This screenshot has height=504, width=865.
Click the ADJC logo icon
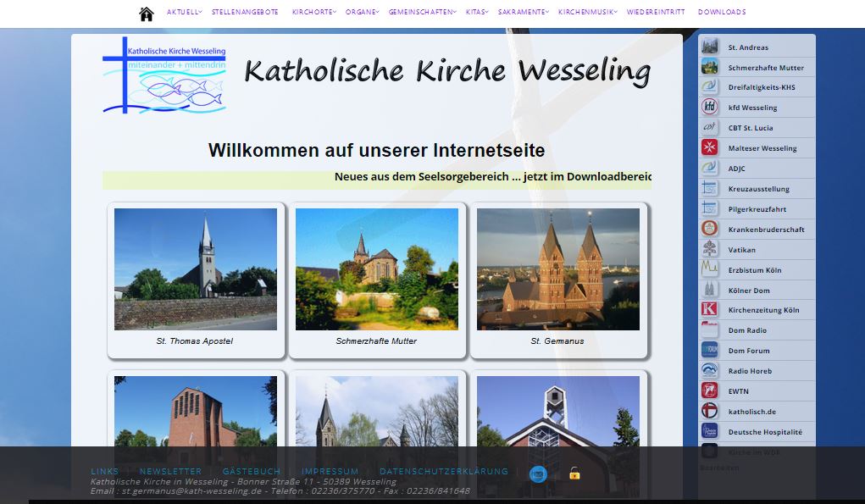click(709, 169)
